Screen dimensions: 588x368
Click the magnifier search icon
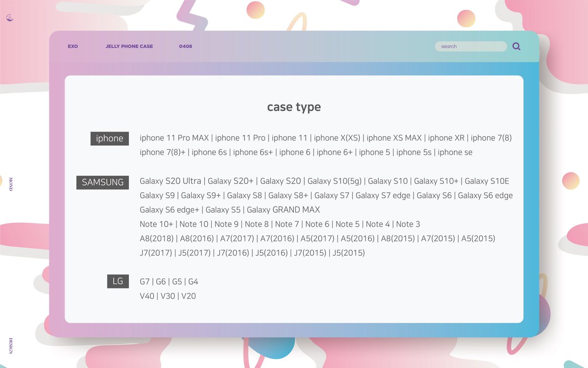[516, 47]
